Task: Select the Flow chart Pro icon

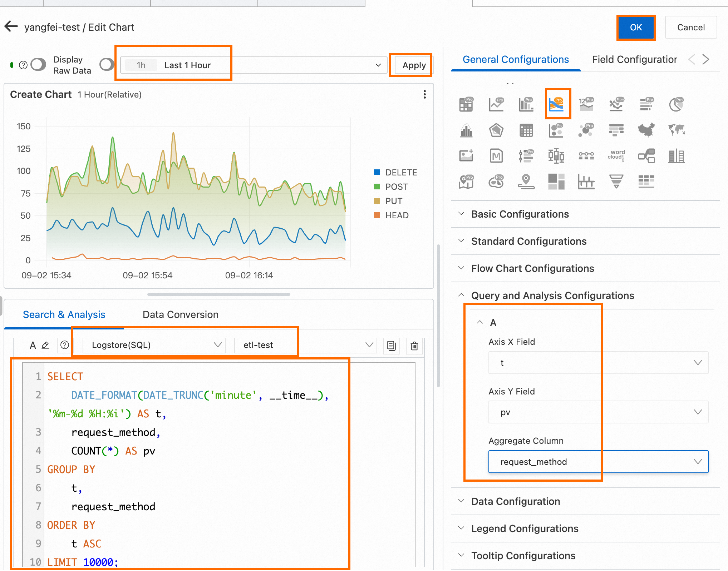Action: [x=556, y=104]
